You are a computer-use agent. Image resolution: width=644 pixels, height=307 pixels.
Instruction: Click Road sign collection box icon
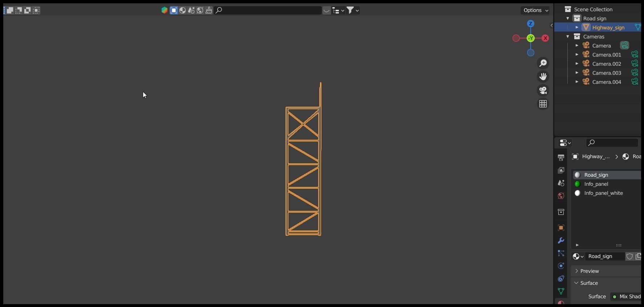click(577, 19)
